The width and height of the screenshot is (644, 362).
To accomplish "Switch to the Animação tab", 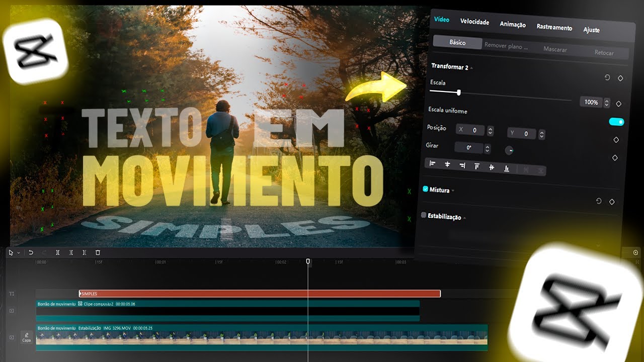I will pyautogui.click(x=513, y=24).
